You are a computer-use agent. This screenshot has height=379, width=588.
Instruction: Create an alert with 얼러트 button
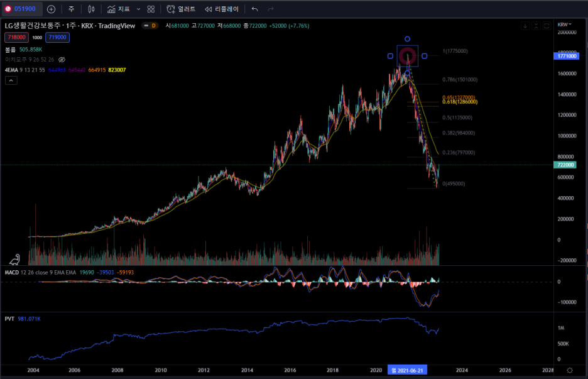pyautogui.click(x=181, y=9)
